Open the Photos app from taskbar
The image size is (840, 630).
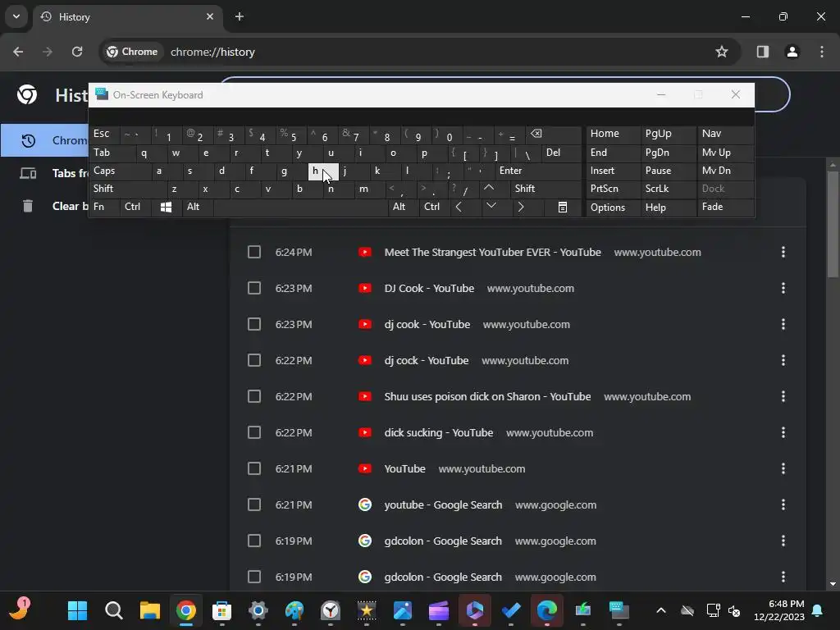[402, 610]
